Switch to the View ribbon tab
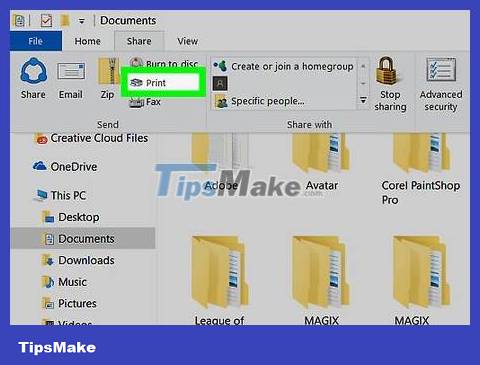 coord(188,41)
